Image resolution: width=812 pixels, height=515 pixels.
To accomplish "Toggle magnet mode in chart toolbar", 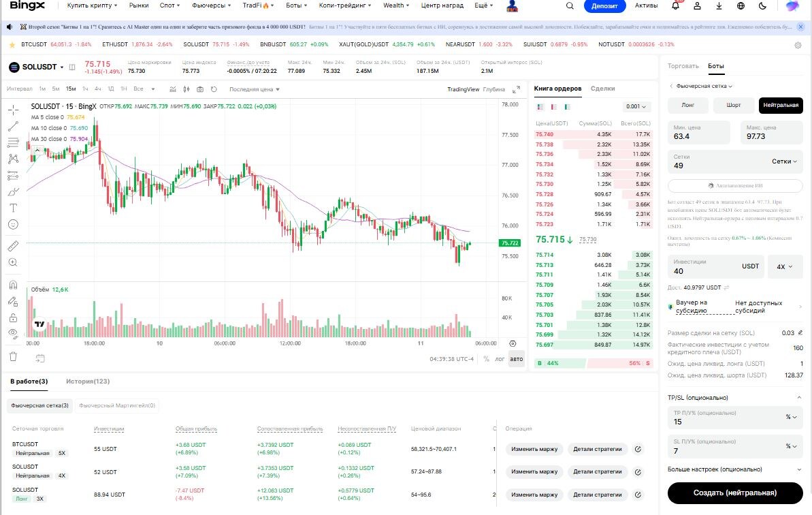I will (14, 285).
